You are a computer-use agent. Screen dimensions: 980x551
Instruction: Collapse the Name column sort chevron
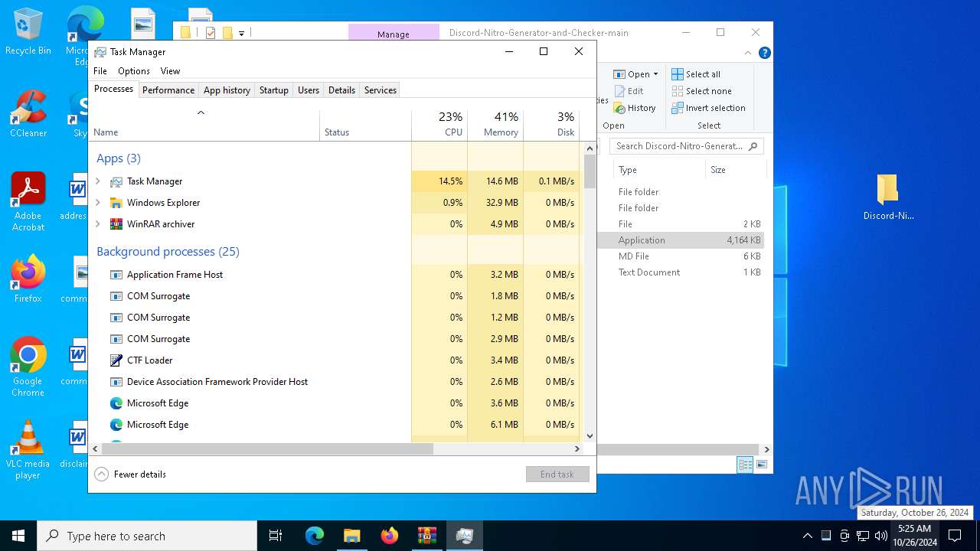tap(201, 112)
